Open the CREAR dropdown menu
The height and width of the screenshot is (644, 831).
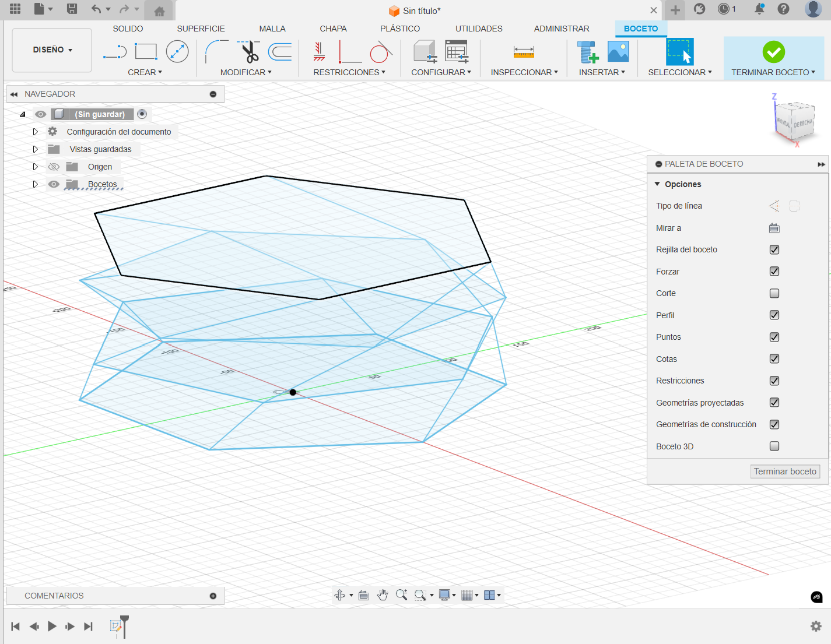(x=145, y=72)
